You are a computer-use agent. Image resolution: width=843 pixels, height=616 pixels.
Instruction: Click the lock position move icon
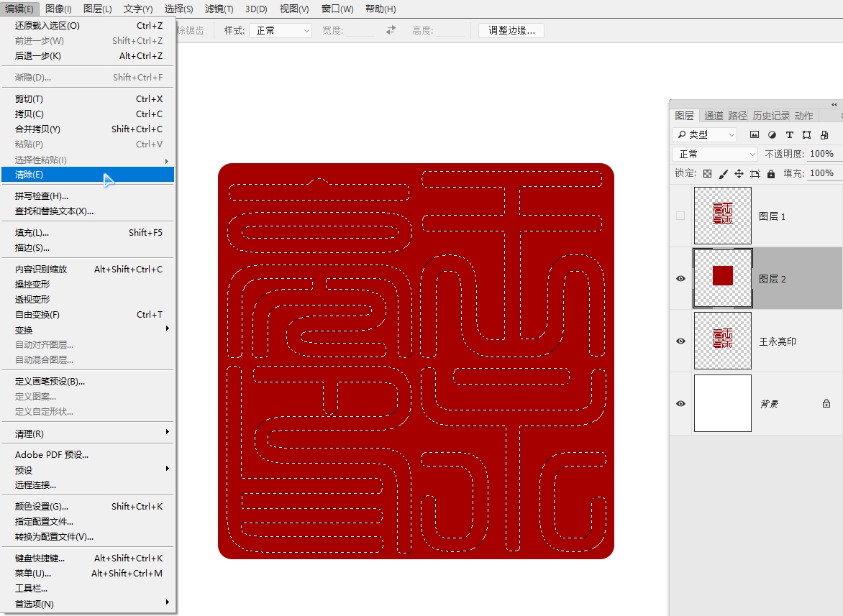(x=740, y=173)
